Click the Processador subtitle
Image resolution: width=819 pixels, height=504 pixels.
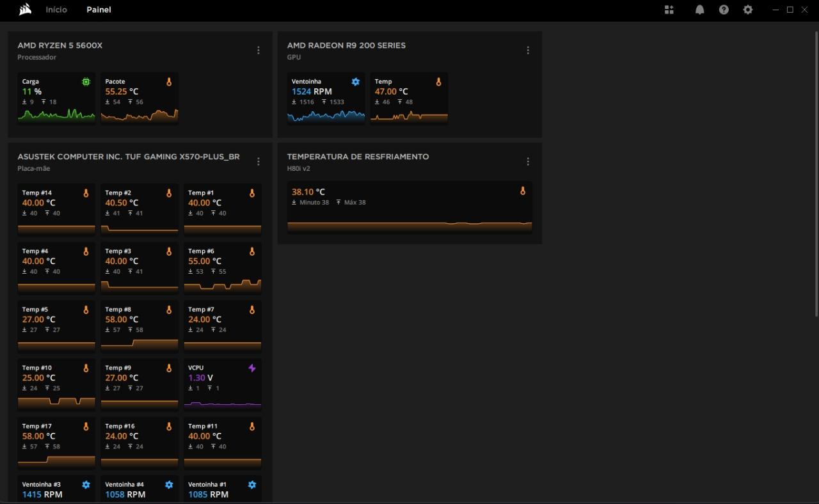tap(37, 58)
